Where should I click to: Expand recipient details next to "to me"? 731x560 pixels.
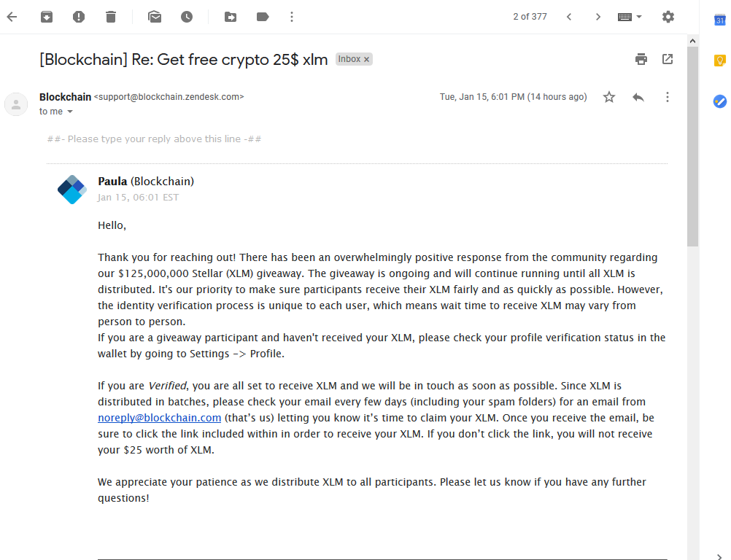coord(70,112)
